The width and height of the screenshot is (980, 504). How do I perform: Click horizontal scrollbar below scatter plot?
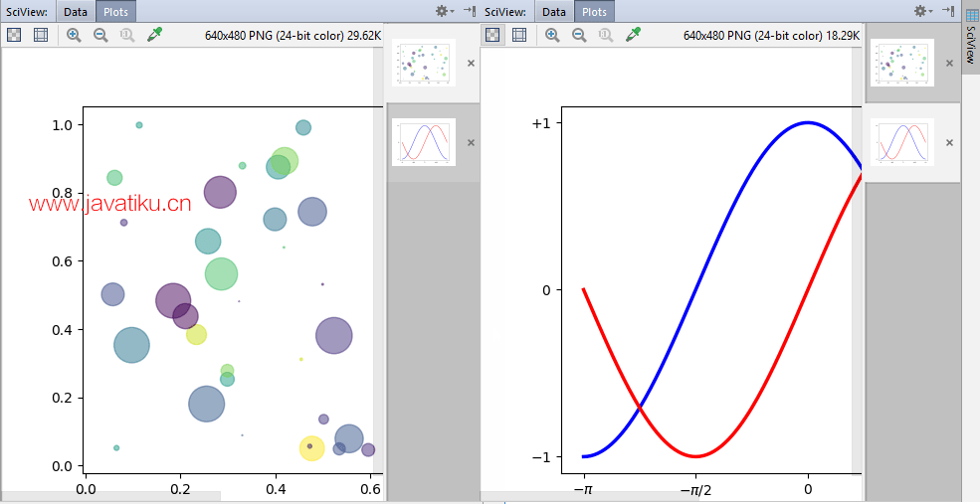[111, 496]
